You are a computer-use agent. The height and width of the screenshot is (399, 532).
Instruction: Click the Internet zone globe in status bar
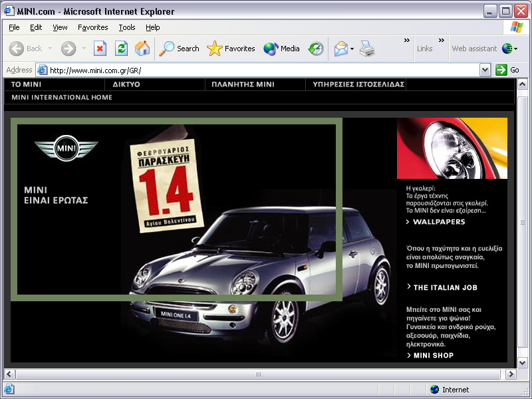pos(434,390)
